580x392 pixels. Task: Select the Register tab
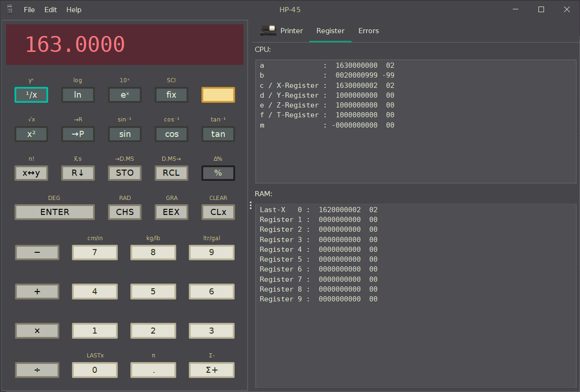tap(330, 31)
